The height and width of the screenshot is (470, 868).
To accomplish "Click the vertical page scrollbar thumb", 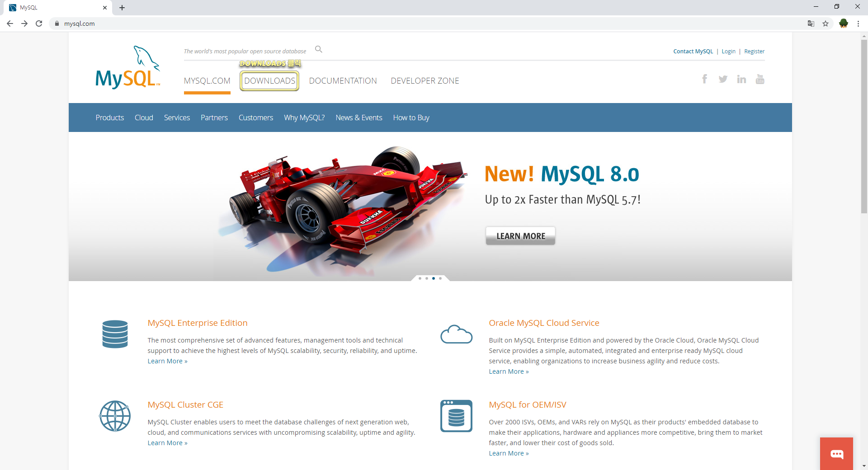I will click(x=864, y=127).
